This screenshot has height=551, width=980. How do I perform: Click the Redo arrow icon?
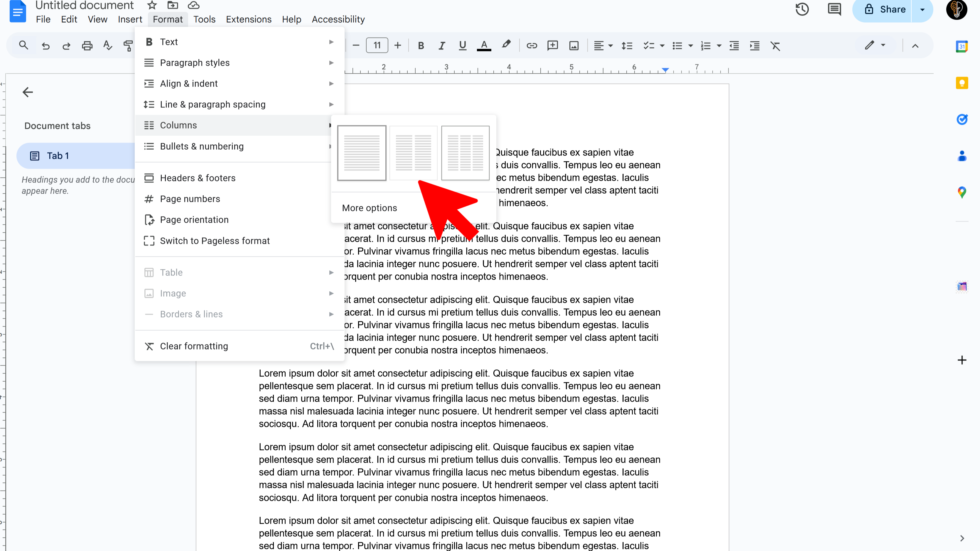(66, 46)
